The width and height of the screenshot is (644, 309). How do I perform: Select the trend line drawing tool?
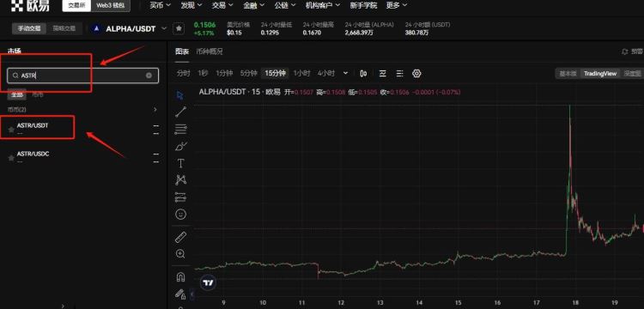point(180,112)
